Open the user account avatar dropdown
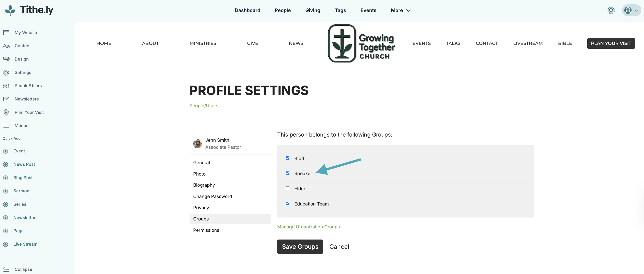The width and height of the screenshot is (644, 274). point(631,10)
